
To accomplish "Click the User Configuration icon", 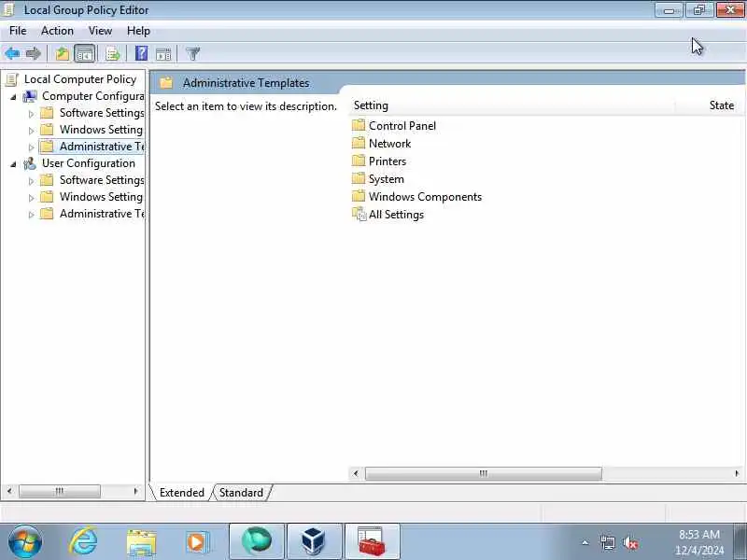I will pyautogui.click(x=30, y=163).
